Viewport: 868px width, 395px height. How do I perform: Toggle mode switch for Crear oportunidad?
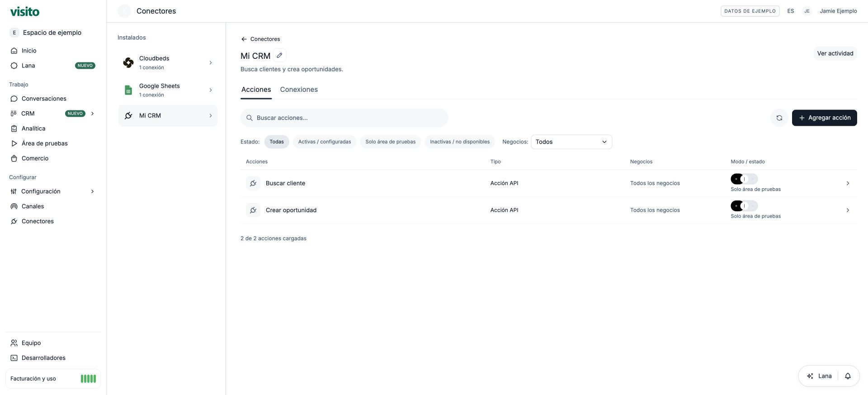tap(744, 206)
